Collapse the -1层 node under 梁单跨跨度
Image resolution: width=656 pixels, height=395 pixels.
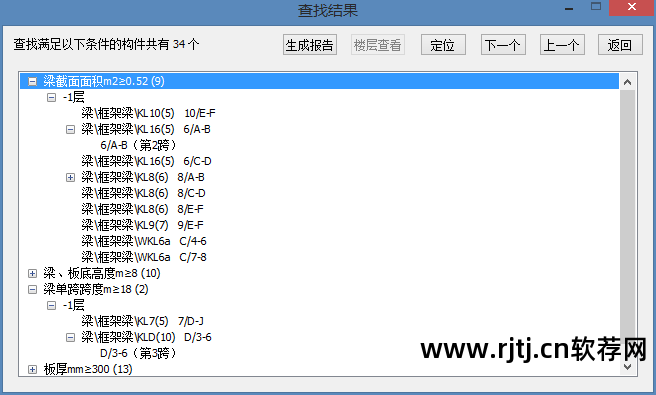click(x=51, y=305)
